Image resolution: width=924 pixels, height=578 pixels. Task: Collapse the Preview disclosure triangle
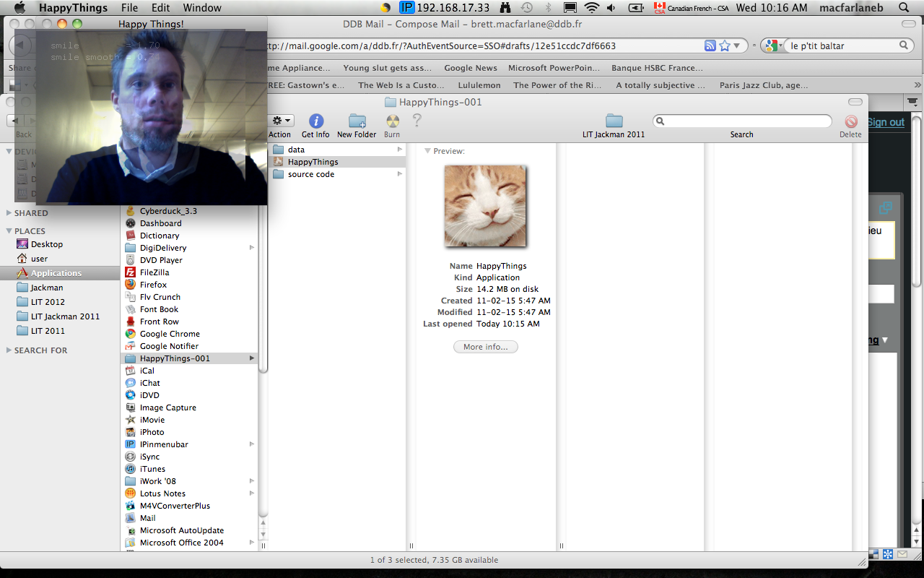coord(427,151)
